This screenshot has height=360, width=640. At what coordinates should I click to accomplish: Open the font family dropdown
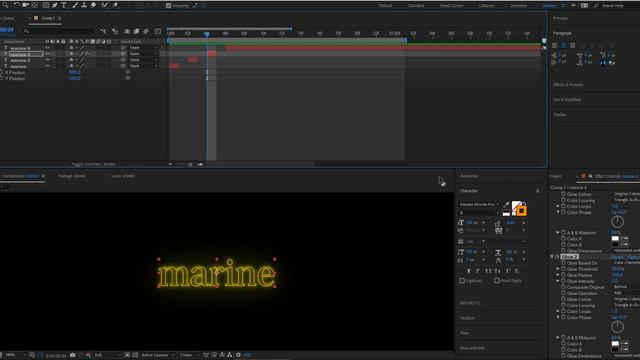479,204
